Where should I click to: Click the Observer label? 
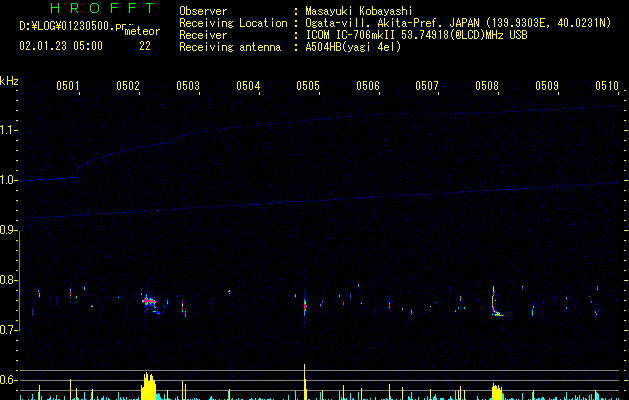pos(203,11)
